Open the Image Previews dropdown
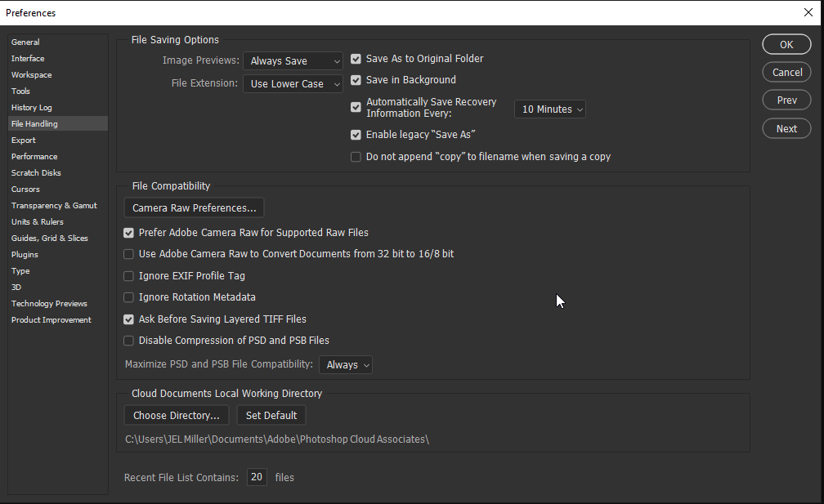The image size is (824, 504). (293, 60)
